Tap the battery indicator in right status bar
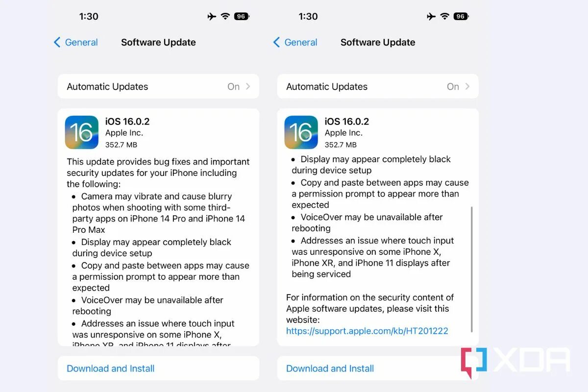The image size is (588, 392). [461, 16]
